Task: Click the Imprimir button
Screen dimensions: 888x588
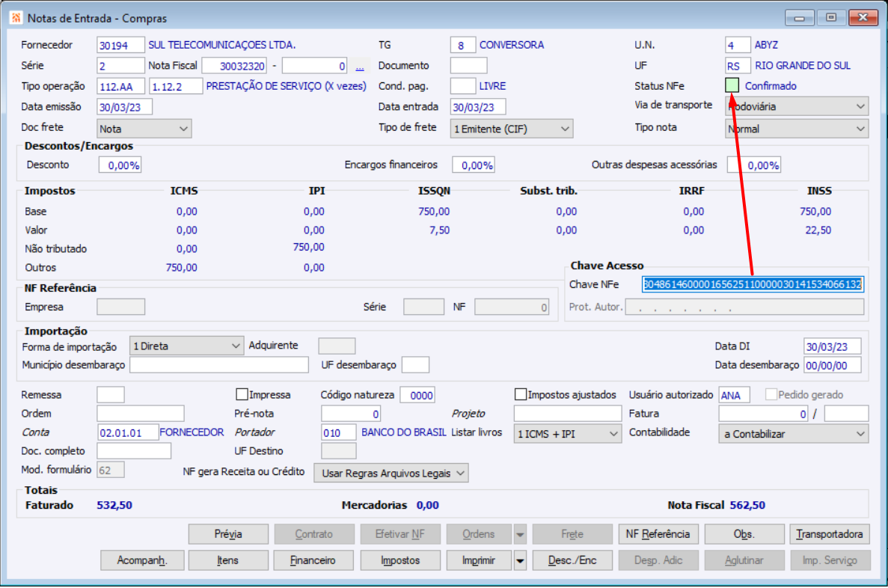Action: click(479, 560)
